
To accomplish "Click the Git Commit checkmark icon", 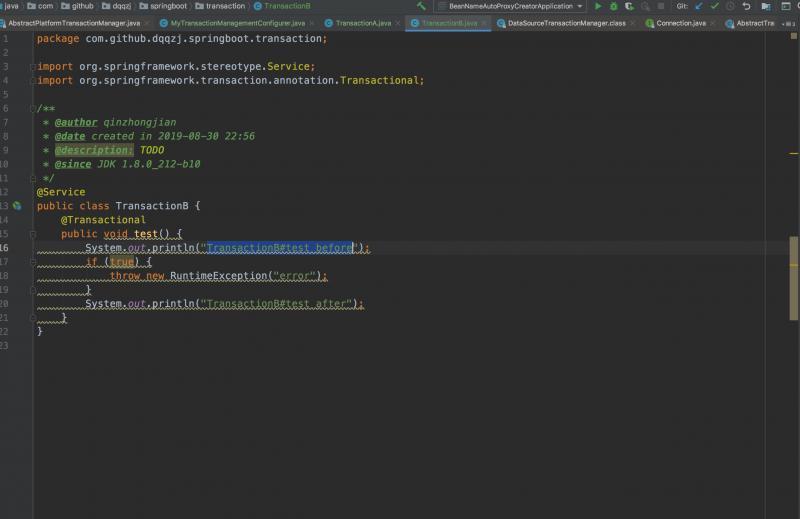I will point(714,6).
